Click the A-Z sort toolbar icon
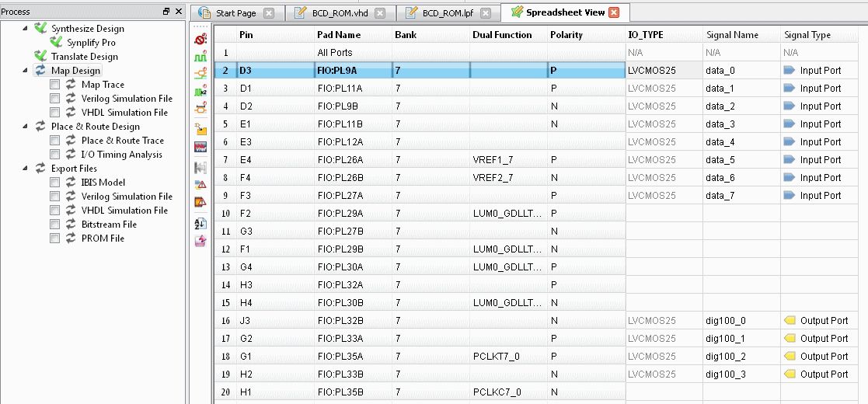Image resolution: width=868 pixels, height=404 pixels. pyautogui.click(x=200, y=224)
